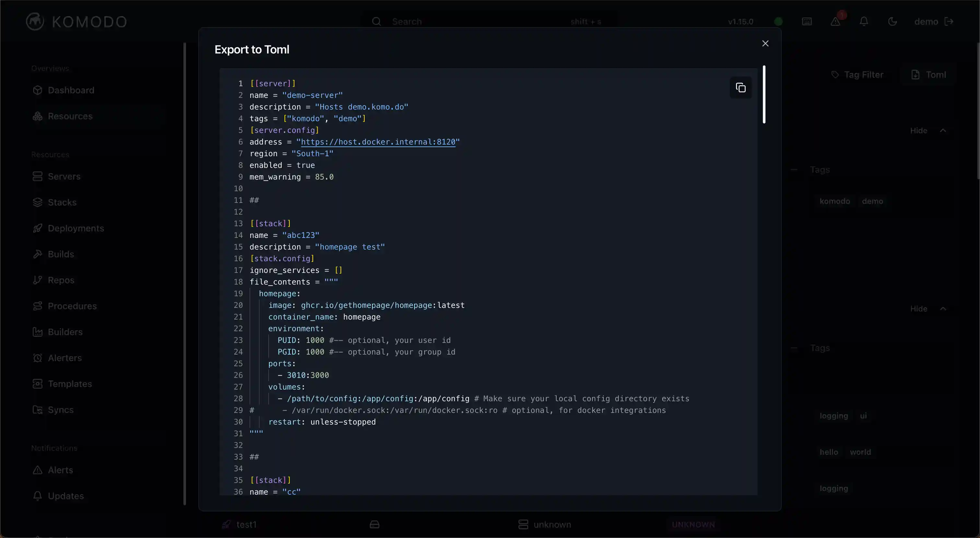Click the Komodo logo icon

coord(35,22)
